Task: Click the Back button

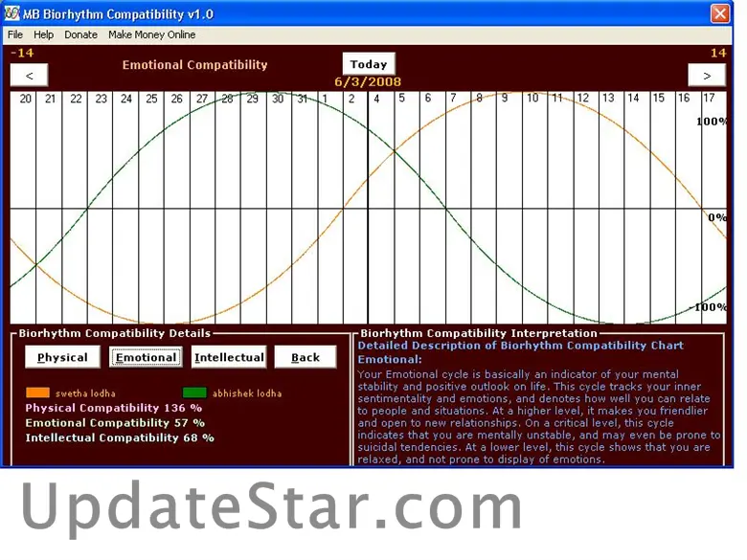Action: [306, 357]
